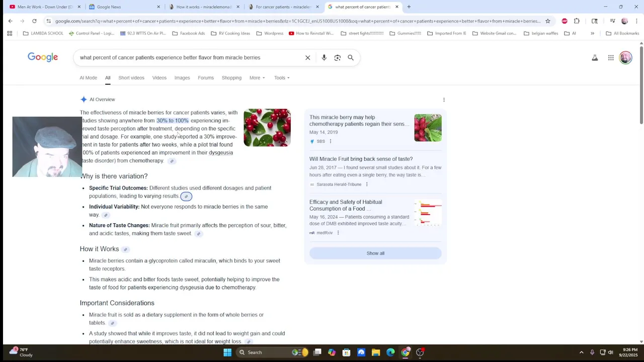Open File Explorer from taskbar
The image size is (644, 362).
[x=376, y=352]
